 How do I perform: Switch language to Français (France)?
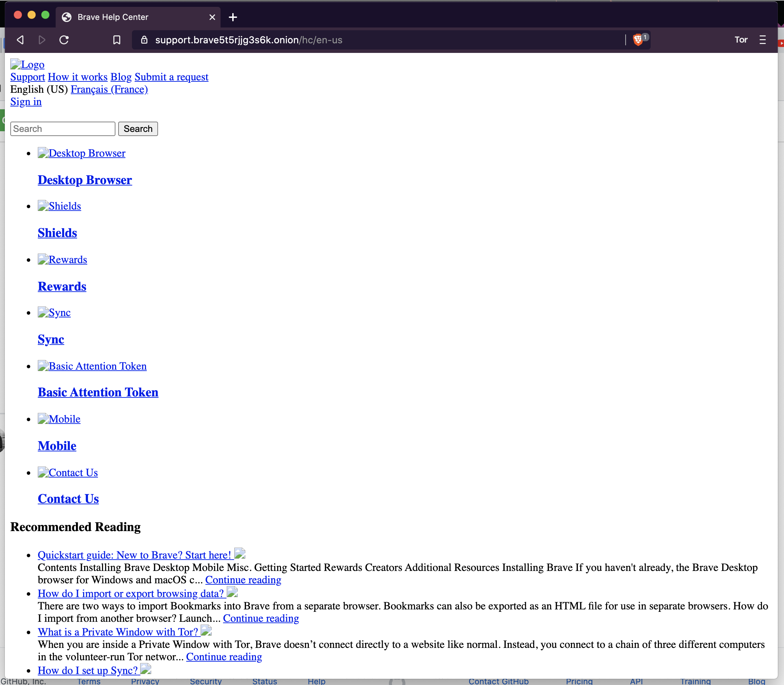(x=109, y=89)
